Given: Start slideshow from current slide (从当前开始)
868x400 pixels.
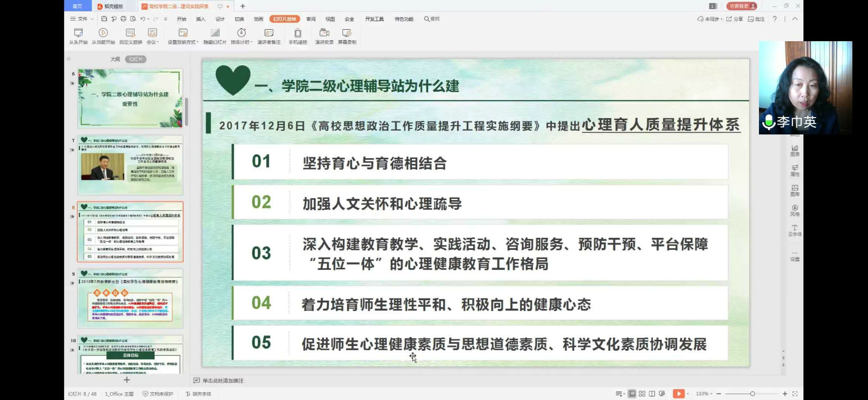Looking at the screenshot, I should [103, 36].
